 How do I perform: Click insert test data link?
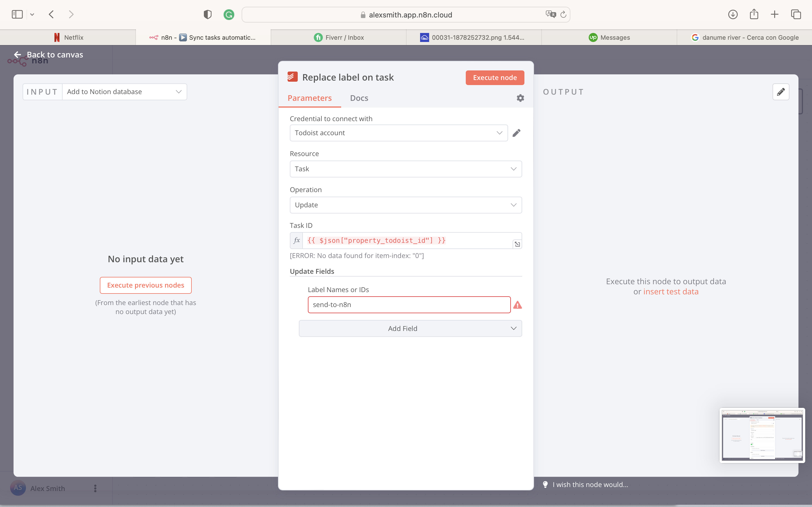click(x=670, y=292)
